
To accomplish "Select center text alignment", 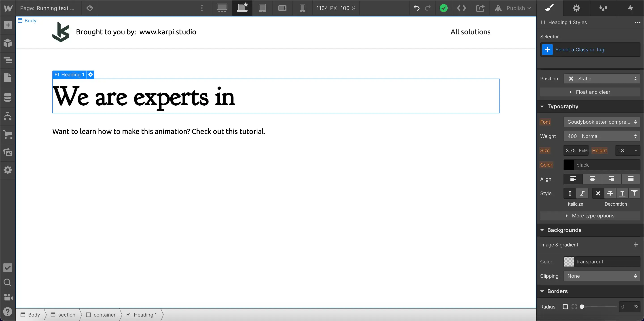I will point(592,179).
